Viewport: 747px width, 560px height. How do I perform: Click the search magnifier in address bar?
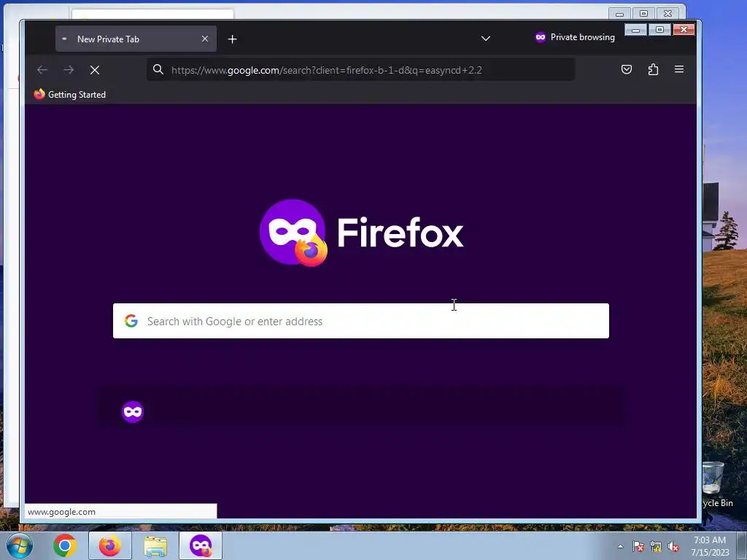158,69
